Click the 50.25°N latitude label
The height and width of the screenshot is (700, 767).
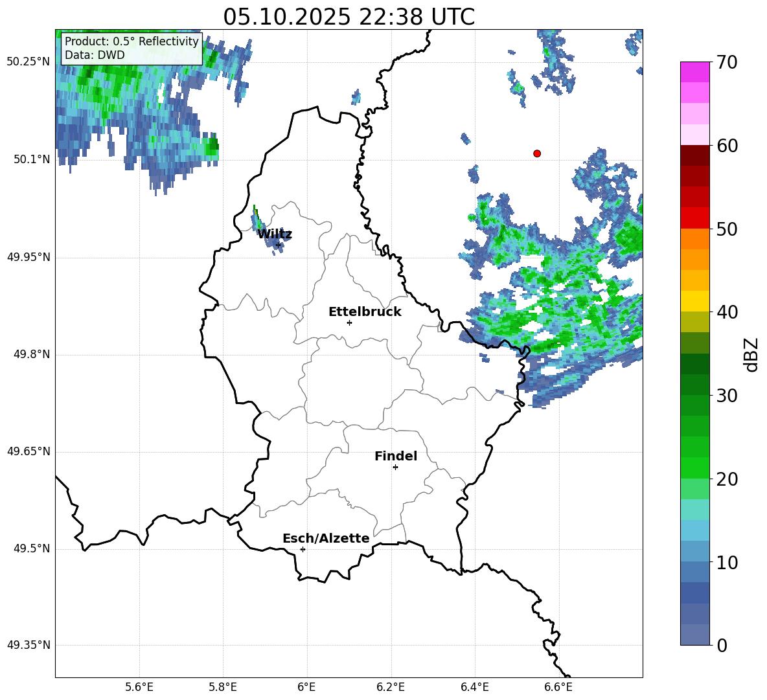coord(28,62)
